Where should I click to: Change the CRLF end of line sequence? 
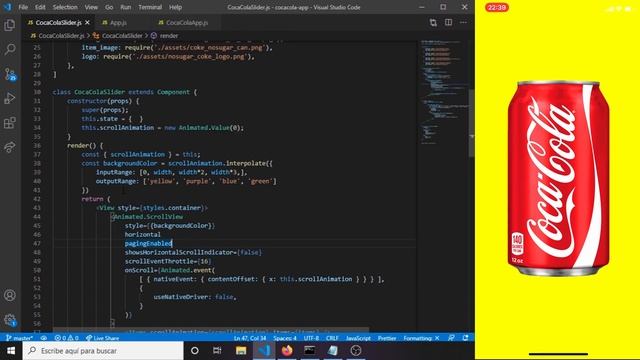[332, 338]
